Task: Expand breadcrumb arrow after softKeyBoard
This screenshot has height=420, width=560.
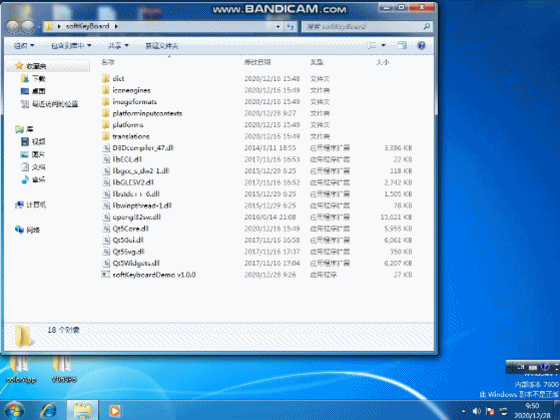Action: (x=116, y=26)
